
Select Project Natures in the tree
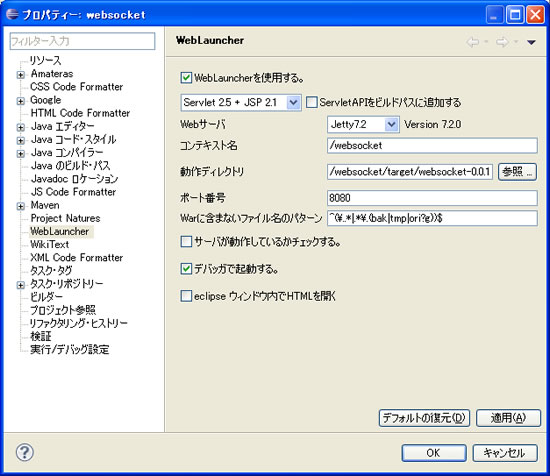coord(65,218)
